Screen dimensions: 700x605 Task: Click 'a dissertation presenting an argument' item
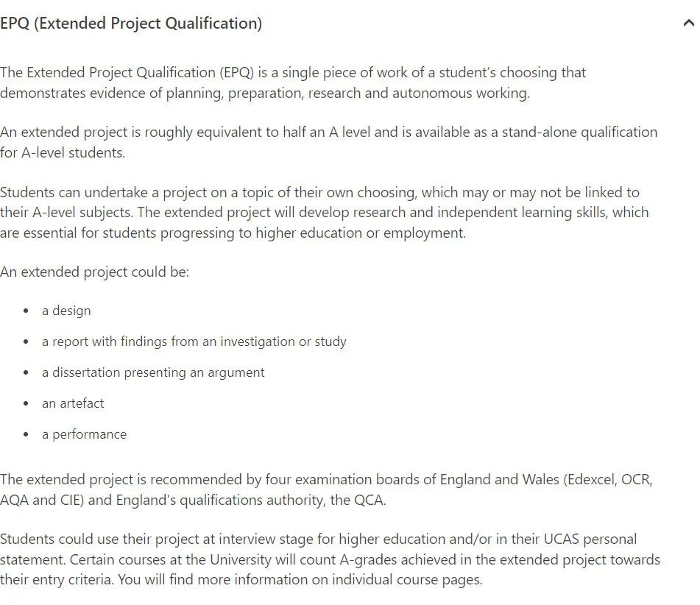point(153,372)
